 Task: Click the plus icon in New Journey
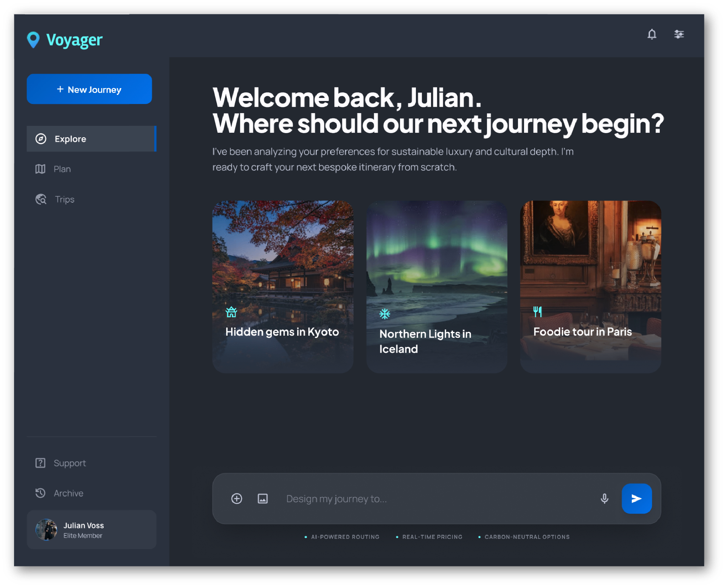[x=60, y=89]
